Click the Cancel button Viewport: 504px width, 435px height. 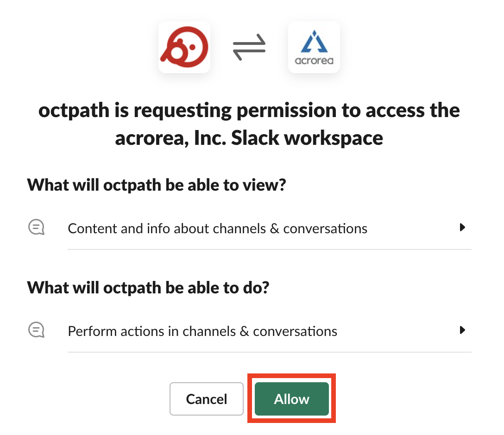206,399
